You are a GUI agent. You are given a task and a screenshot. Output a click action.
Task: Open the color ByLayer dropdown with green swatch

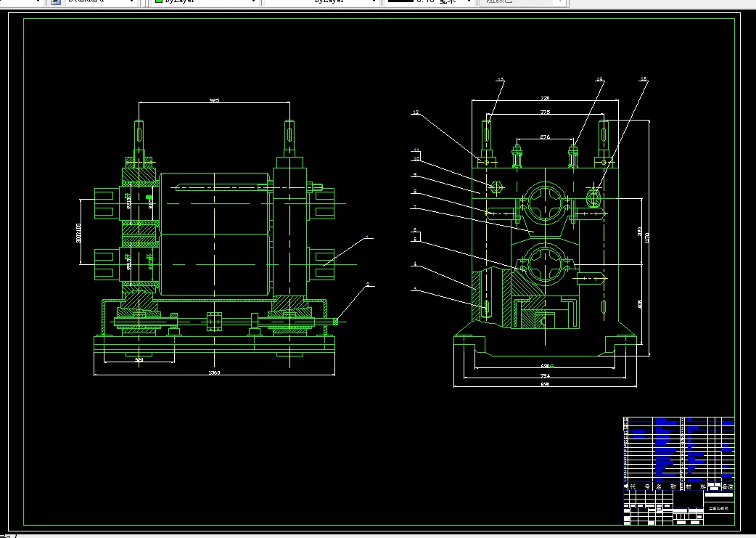[x=205, y=1]
